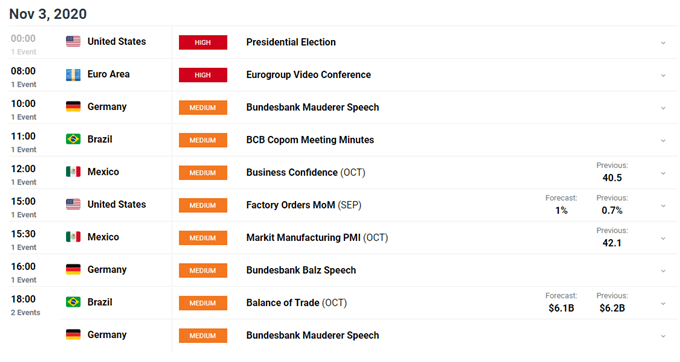Click Mexico flag beside Business Confidence
Screen dimensions: 680x362
pyautogui.click(x=73, y=172)
